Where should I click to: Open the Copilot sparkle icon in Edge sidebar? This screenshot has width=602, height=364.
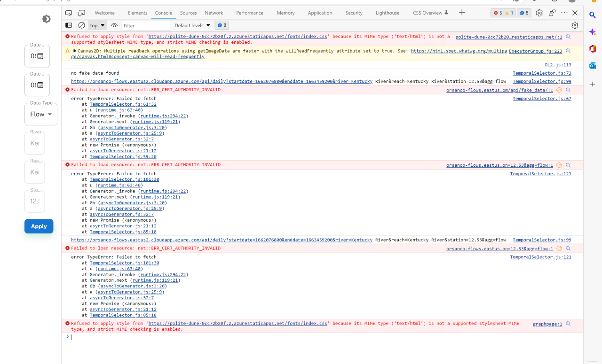point(593,31)
